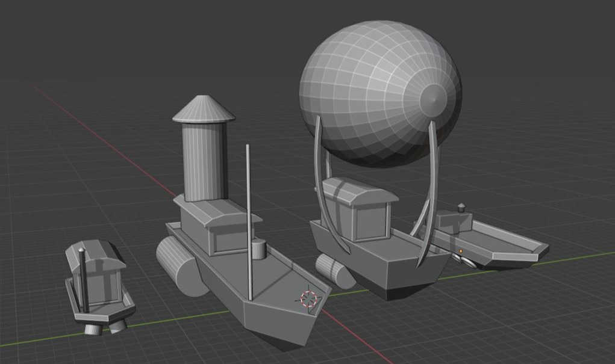Click the red-white 3D cursor on the deck
The width and height of the screenshot is (615, 364).
tap(309, 298)
